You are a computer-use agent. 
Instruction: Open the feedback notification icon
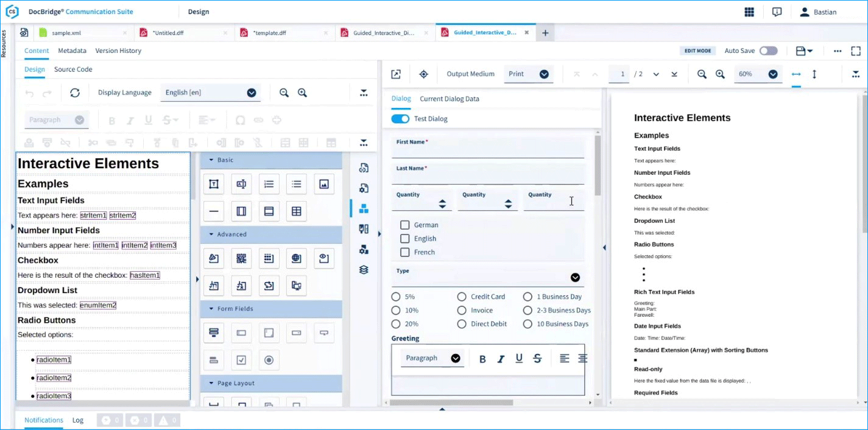[x=777, y=12]
